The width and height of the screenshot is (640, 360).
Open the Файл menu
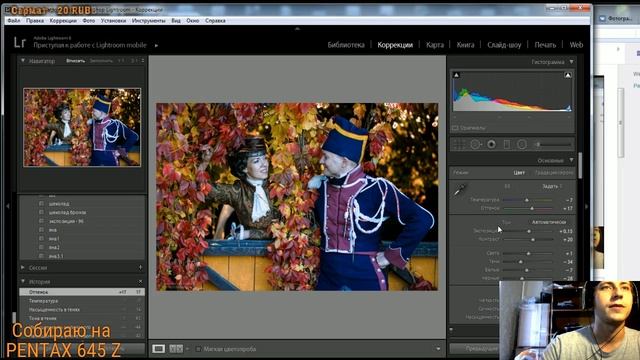(13, 20)
